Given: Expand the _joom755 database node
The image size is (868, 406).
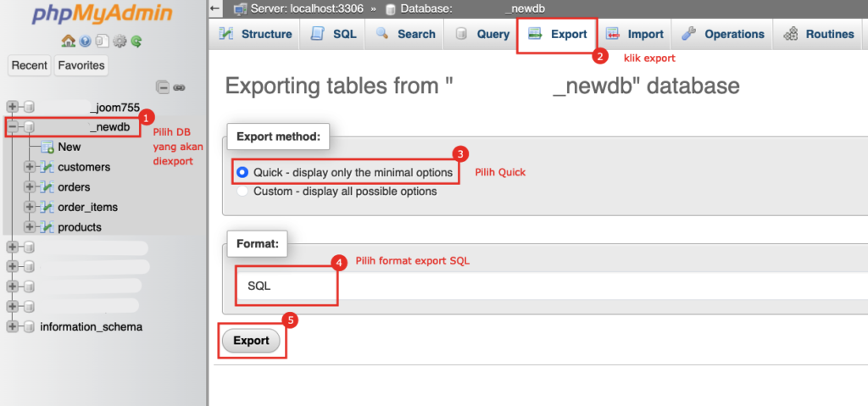Looking at the screenshot, I should click(x=12, y=108).
